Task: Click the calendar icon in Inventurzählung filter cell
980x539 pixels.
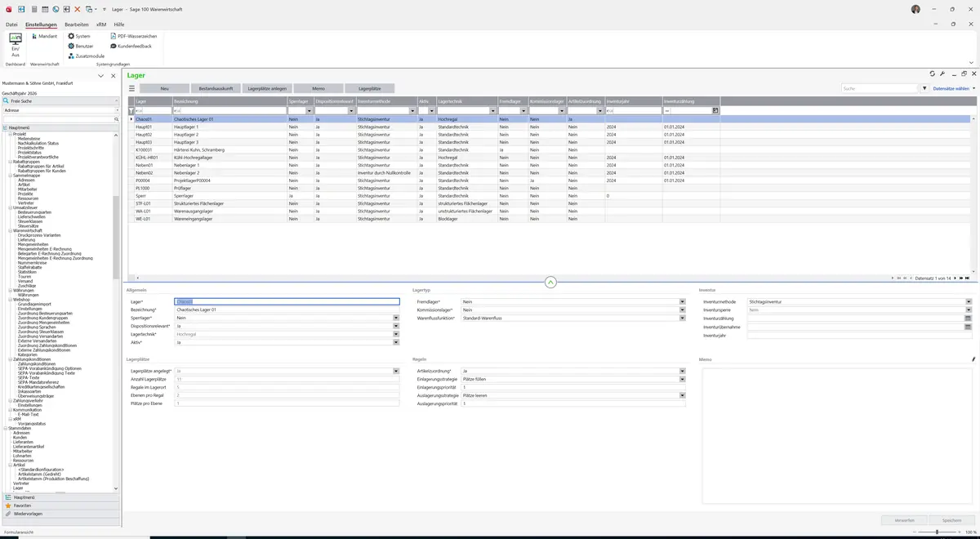Action: coord(715,110)
